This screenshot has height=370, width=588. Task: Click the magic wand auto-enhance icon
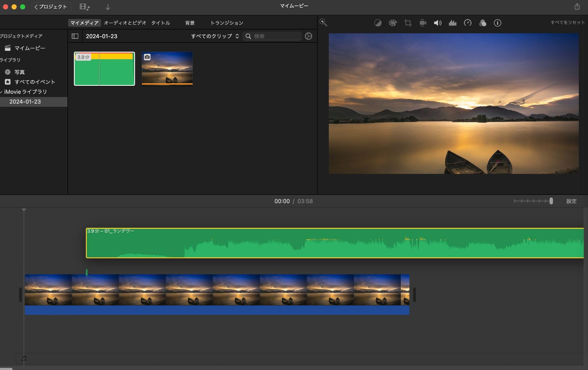coord(323,22)
